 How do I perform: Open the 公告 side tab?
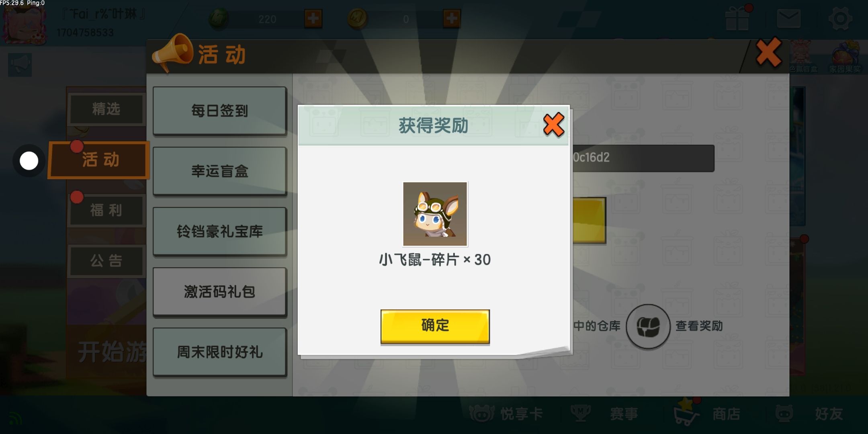point(106,261)
